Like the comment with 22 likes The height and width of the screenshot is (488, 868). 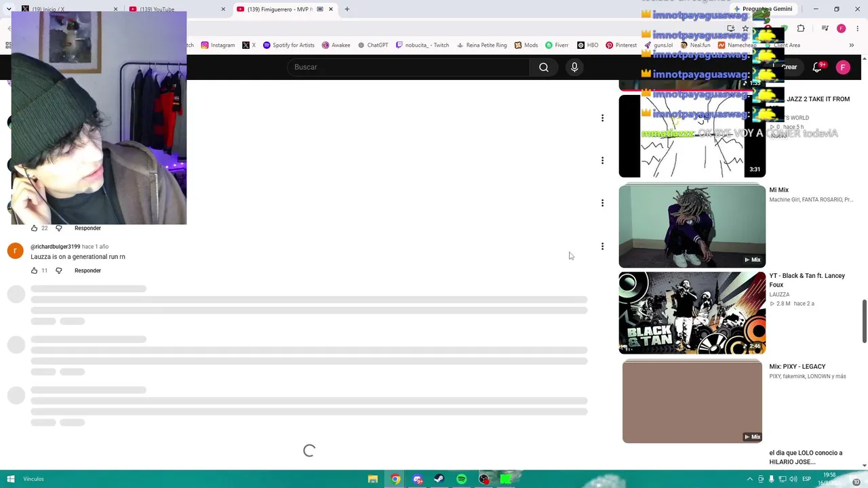(x=35, y=228)
